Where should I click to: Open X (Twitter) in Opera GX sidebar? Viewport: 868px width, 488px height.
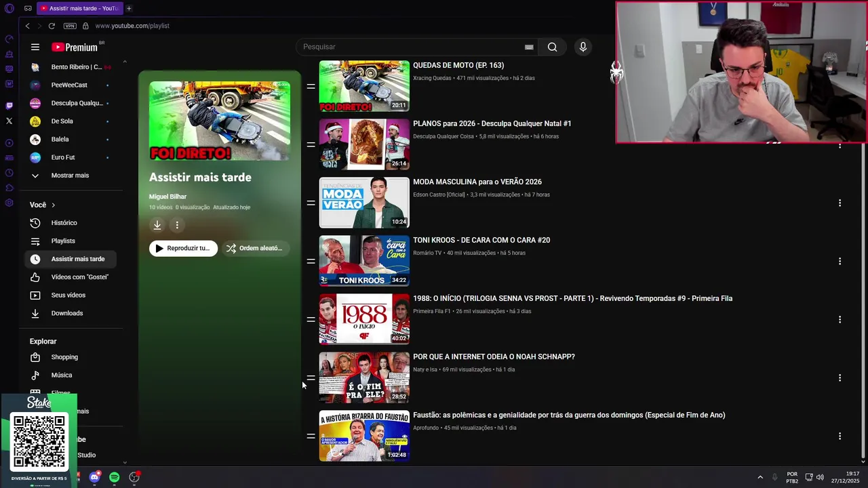[9, 121]
